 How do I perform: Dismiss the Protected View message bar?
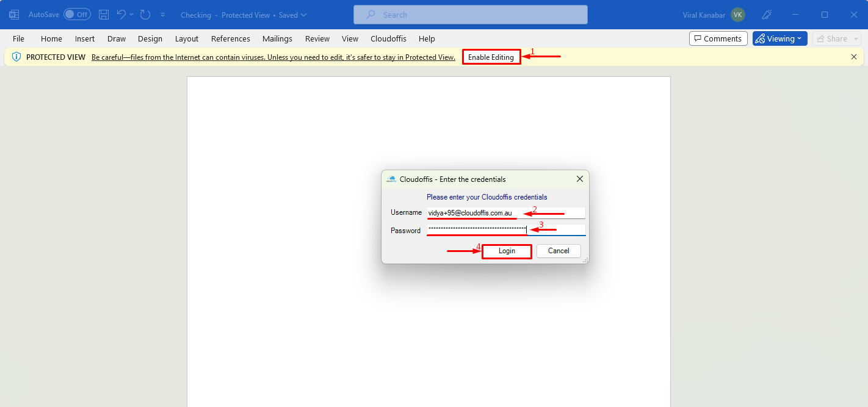click(854, 57)
